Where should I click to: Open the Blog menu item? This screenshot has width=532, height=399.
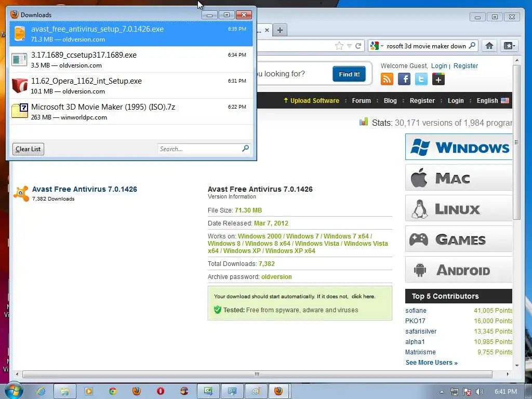pyautogui.click(x=390, y=100)
